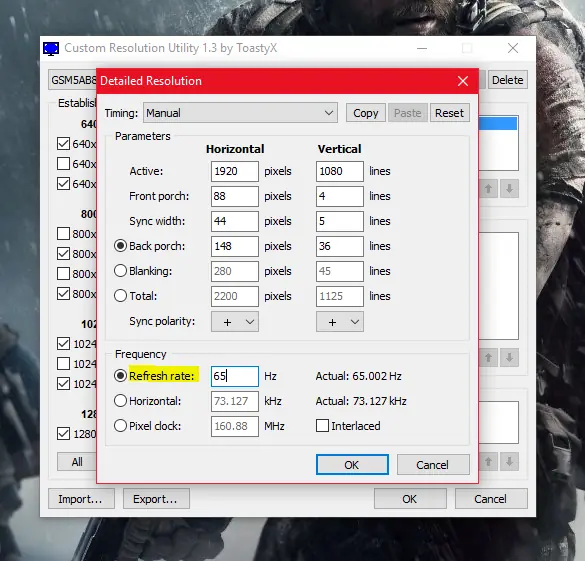Click the horizontal Active pixels field
The width and height of the screenshot is (585, 561).
coord(235,171)
